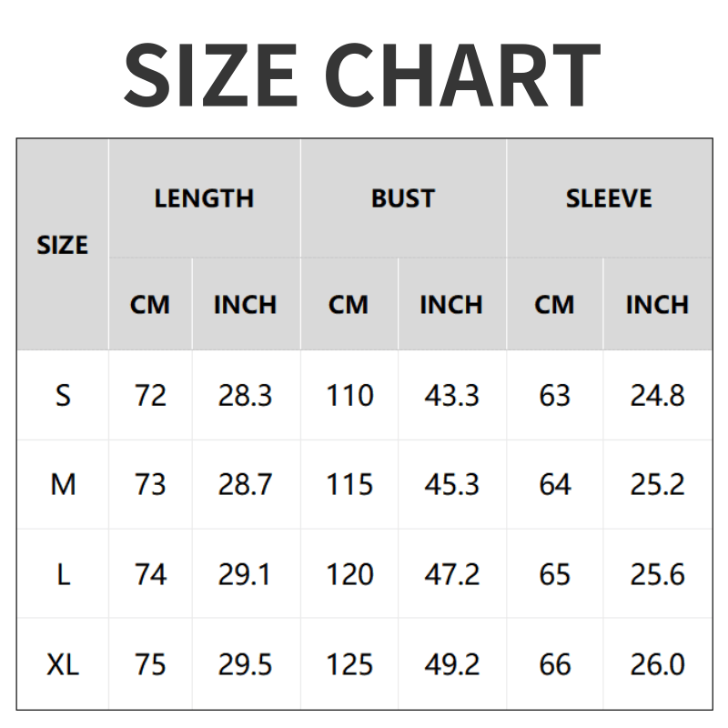This screenshot has height=728, width=728.
Task: Click the 24.8 inch sleeve cell
Action: pos(657,396)
